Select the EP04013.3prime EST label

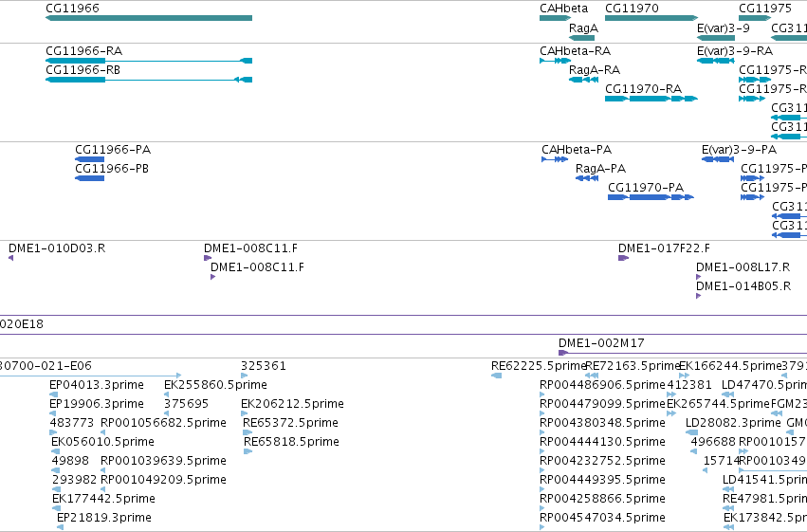click(x=96, y=385)
